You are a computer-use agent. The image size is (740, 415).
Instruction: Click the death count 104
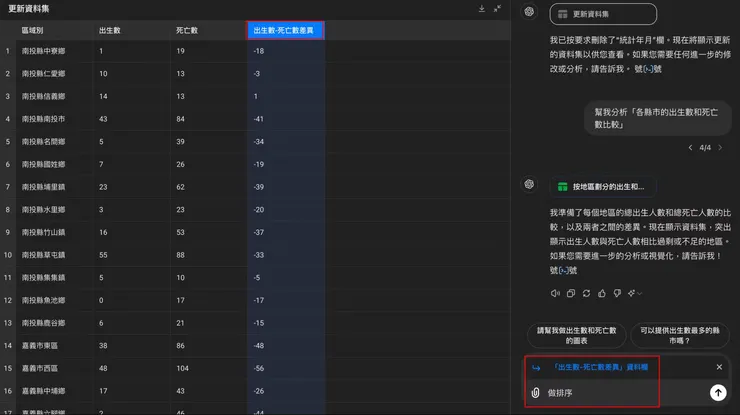183,368
